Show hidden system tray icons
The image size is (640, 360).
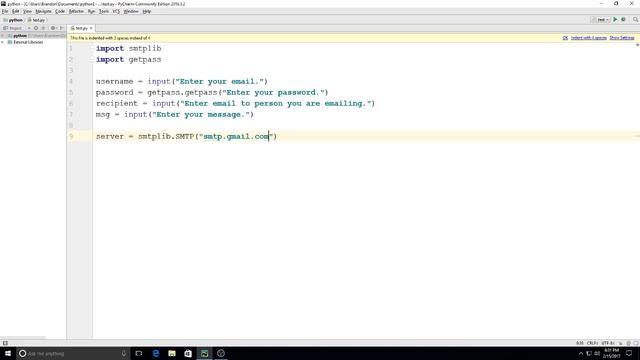pyautogui.click(x=581, y=353)
